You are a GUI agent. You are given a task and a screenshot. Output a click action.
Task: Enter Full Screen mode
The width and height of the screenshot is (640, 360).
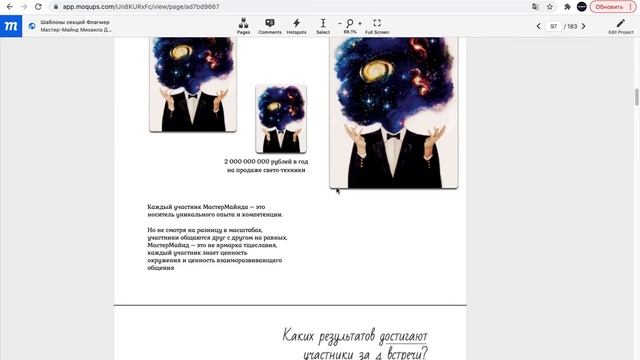tap(377, 26)
